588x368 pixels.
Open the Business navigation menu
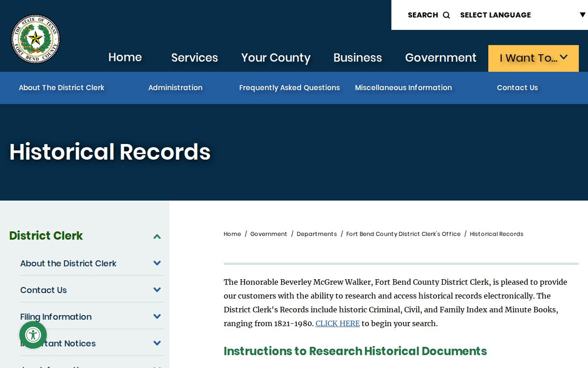[358, 57]
